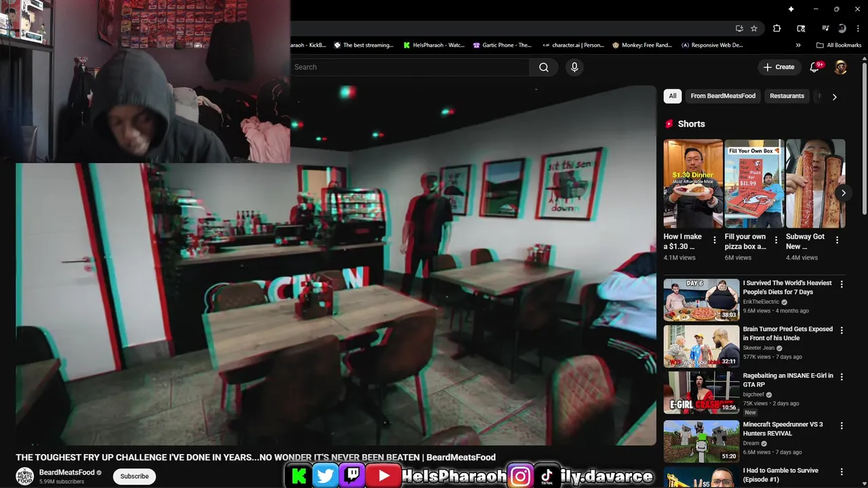Viewport: 868px width, 488px height.
Task: Open the ErikTheElectric channel name
Action: point(761,302)
